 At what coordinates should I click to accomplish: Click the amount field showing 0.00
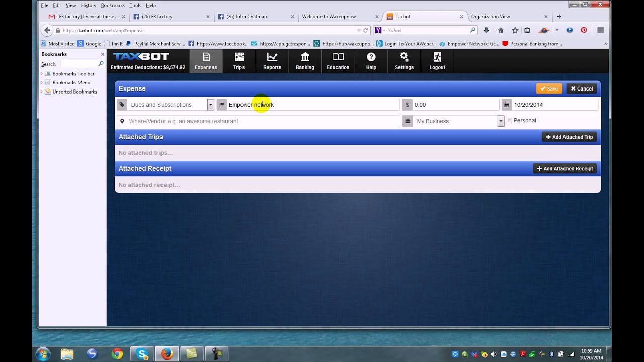(455, 105)
